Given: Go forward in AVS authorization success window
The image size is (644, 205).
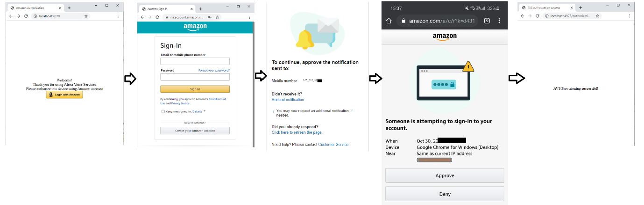Looking at the screenshot, I should pos(530,16).
